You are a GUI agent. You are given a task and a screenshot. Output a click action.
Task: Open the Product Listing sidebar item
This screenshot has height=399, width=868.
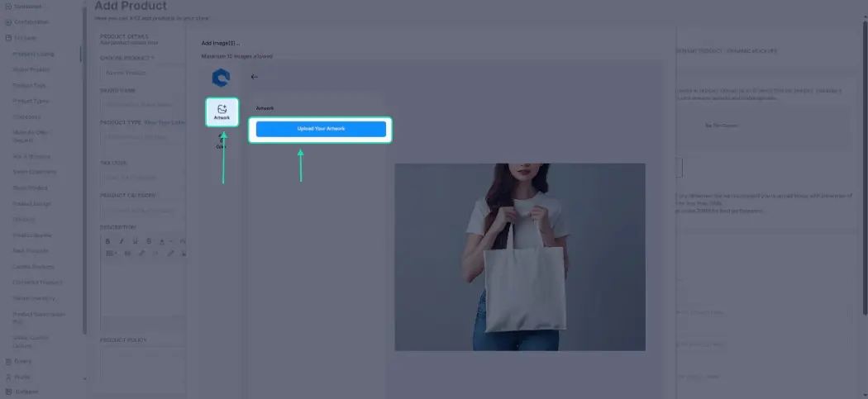[33, 55]
